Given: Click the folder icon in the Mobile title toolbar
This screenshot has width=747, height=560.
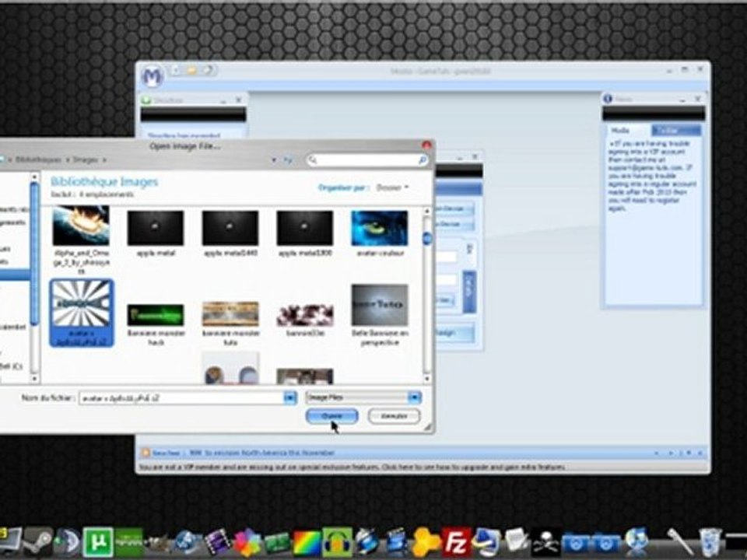Looking at the screenshot, I should click(x=191, y=71).
